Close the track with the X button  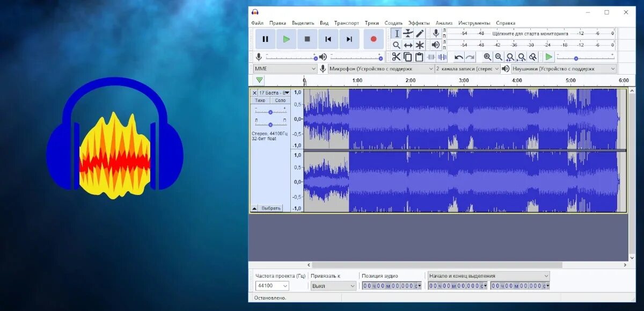254,93
